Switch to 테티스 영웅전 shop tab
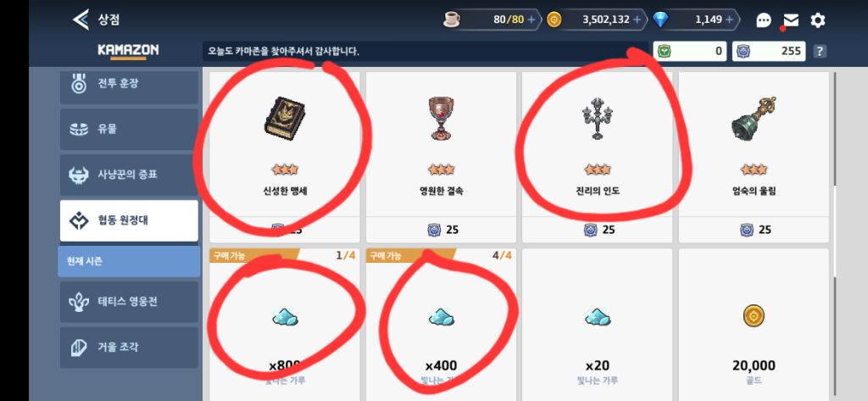Screen dimensions: 868x401 (x=129, y=302)
